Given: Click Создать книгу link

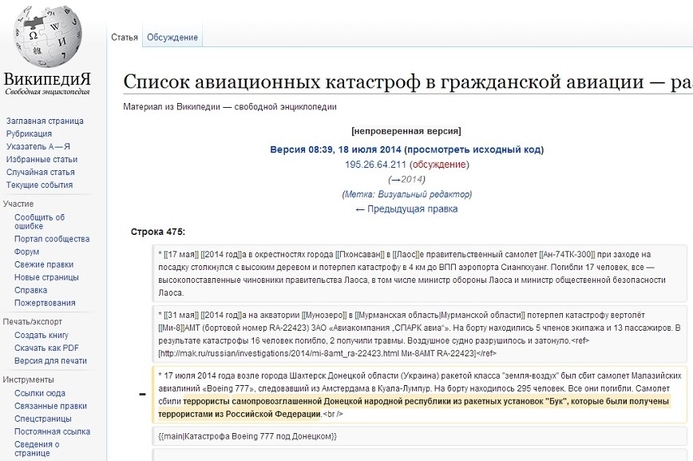Looking at the screenshot, I should pyautogui.click(x=41, y=335).
